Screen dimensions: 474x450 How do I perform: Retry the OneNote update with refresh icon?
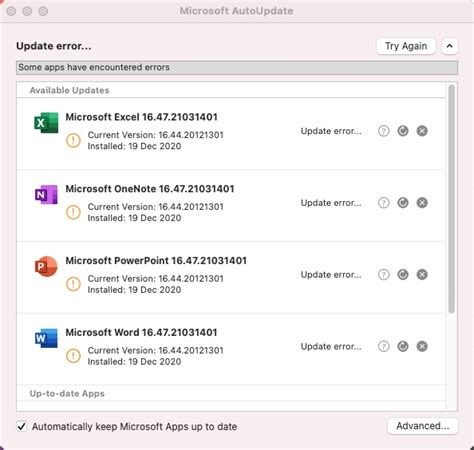click(x=403, y=203)
